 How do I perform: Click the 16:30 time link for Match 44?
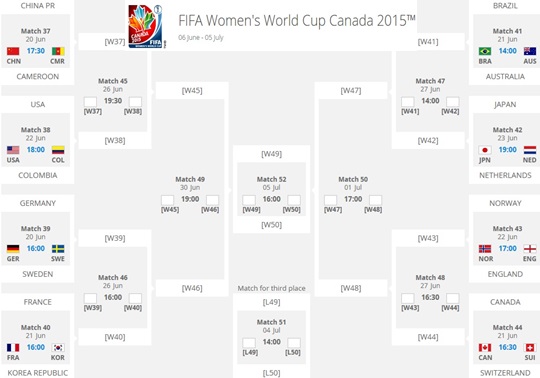pyautogui.click(x=508, y=347)
